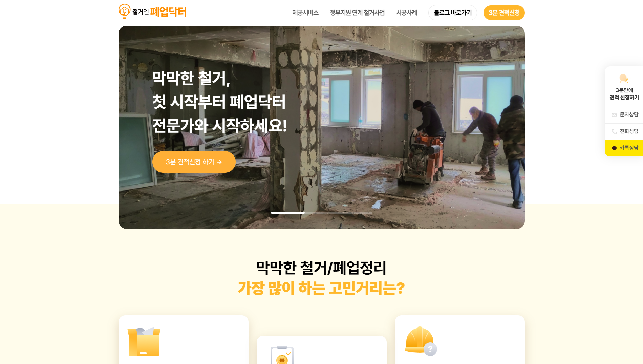643x364 pixels.
Task: Click the hero demolition site banner image
Action: (x=322, y=127)
